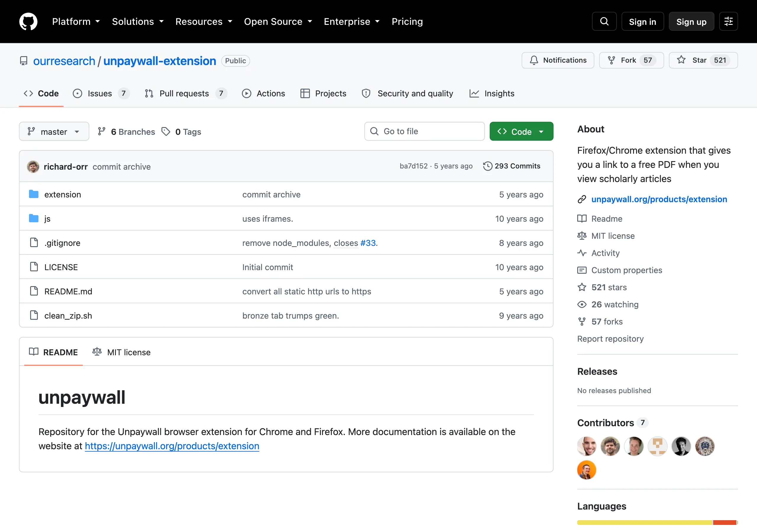The width and height of the screenshot is (757, 532).
Task: Click yellow JavaScript segment of language bar
Action: [x=645, y=523]
